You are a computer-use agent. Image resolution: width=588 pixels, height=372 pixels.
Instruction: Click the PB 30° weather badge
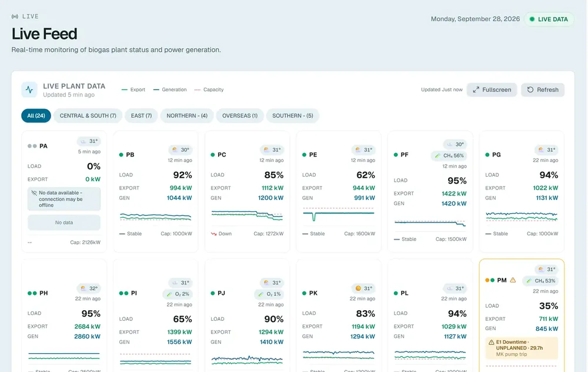[x=181, y=150]
